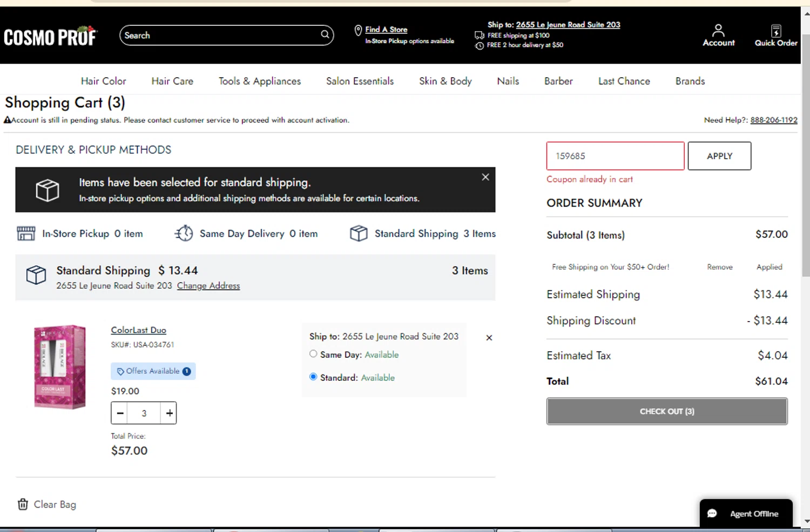Remove ColorLast Duo item with X
The height and width of the screenshot is (532, 810).
click(489, 338)
